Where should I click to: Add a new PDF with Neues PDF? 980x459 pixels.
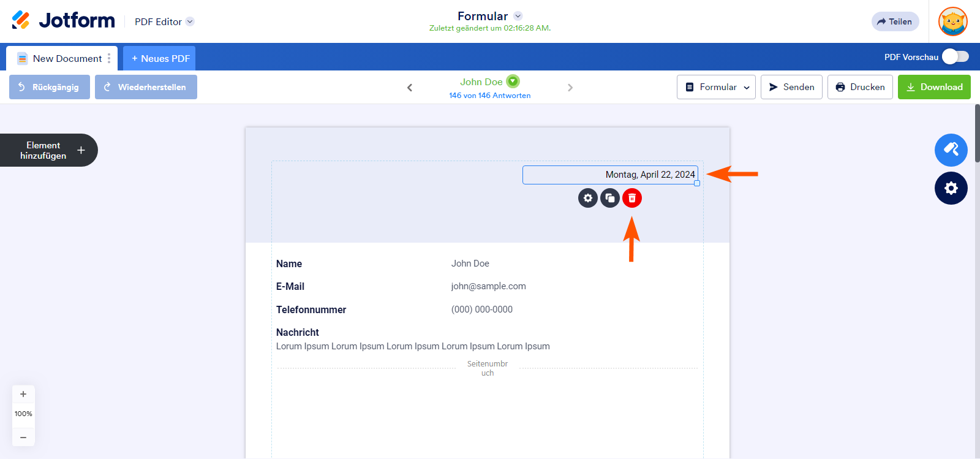(160, 58)
